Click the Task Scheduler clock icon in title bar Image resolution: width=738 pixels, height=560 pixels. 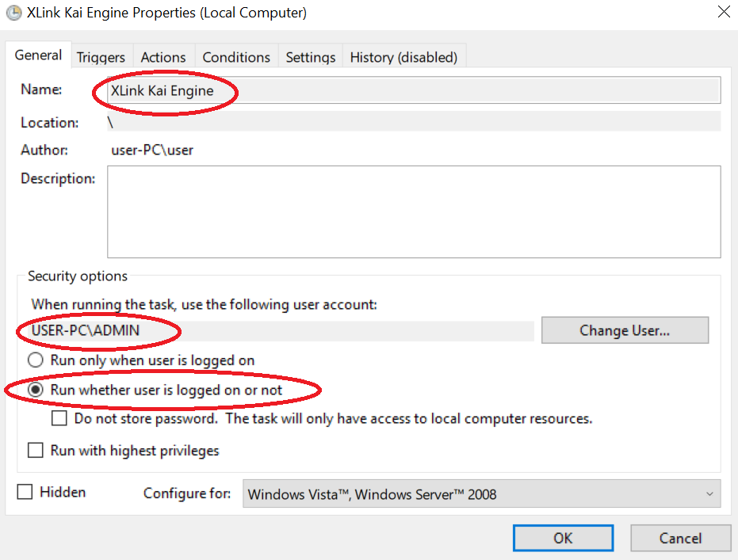click(14, 13)
